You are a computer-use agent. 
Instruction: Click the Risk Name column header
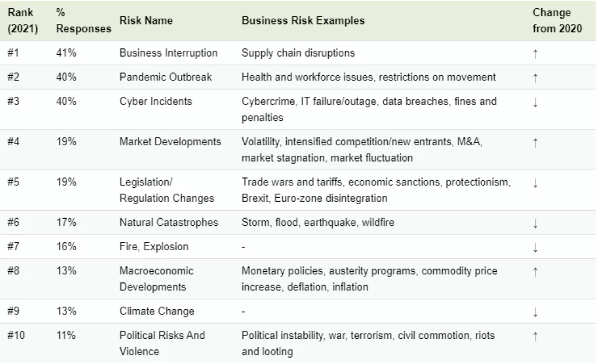coord(146,20)
